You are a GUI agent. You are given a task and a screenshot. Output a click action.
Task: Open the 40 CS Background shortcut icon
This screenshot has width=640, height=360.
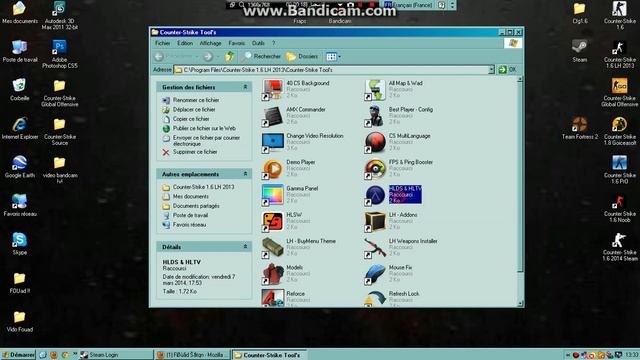[x=273, y=90]
